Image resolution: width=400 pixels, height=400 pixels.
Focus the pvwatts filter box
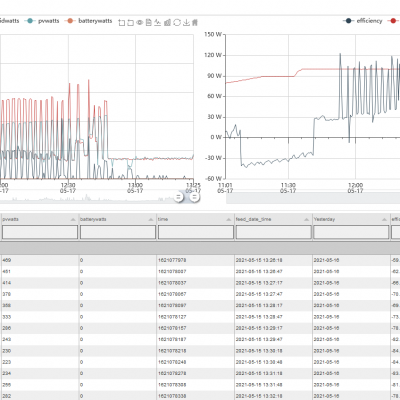click(x=40, y=232)
